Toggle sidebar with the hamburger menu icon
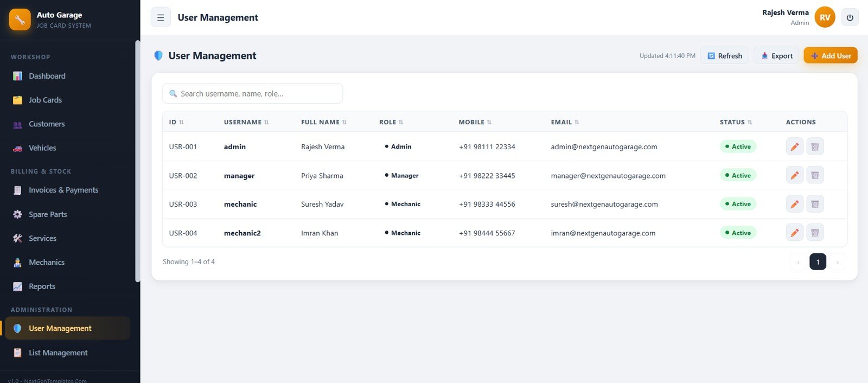The height and width of the screenshot is (383, 868). 161,17
